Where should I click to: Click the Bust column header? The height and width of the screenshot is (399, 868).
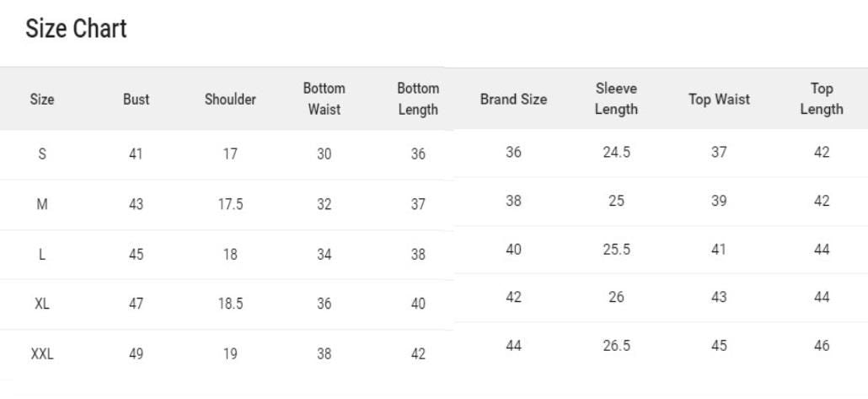pos(136,100)
